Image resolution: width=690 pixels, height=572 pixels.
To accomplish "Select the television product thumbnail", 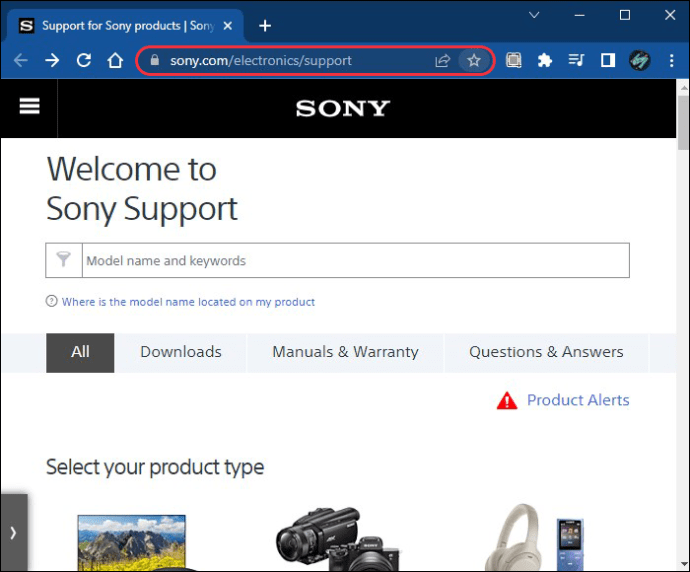I will click(132, 543).
